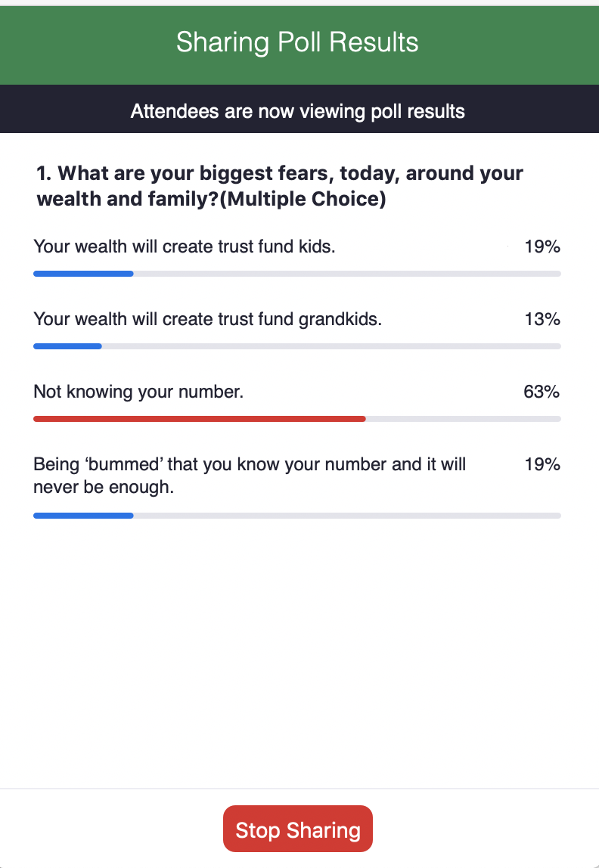This screenshot has width=599, height=868.
Task: Click the blue filled bar under 'never be enough'
Action: [x=83, y=516]
